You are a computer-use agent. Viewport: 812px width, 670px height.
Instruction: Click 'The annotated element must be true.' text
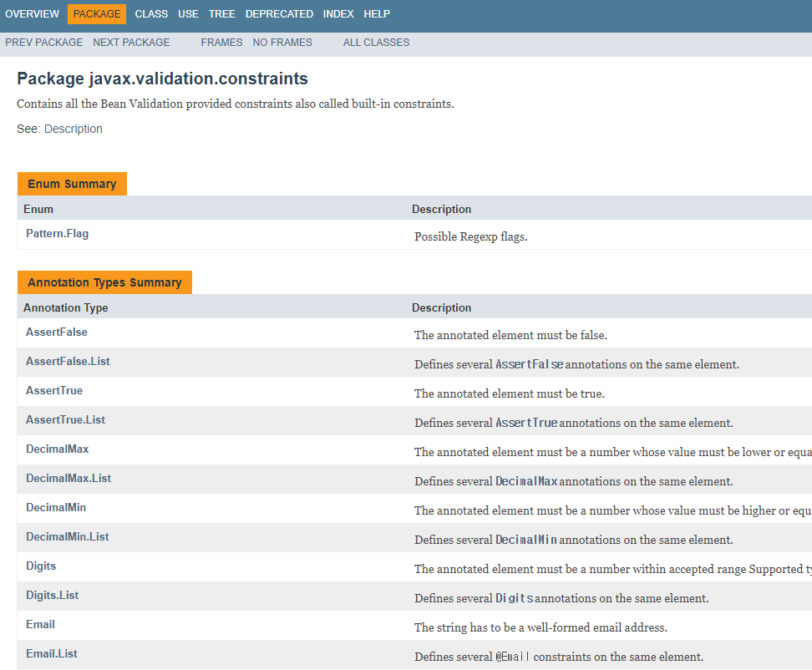tap(510, 394)
